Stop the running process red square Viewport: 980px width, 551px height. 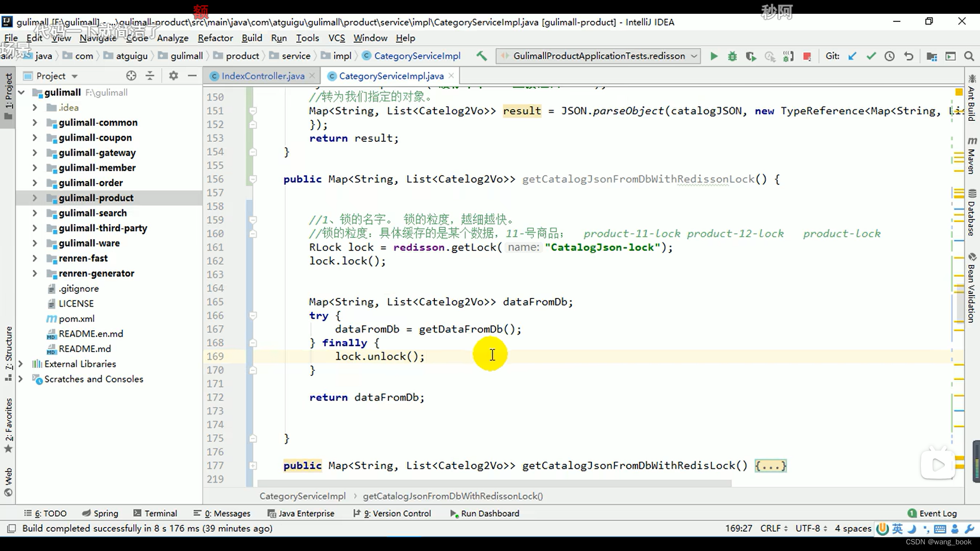click(x=807, y=56)
